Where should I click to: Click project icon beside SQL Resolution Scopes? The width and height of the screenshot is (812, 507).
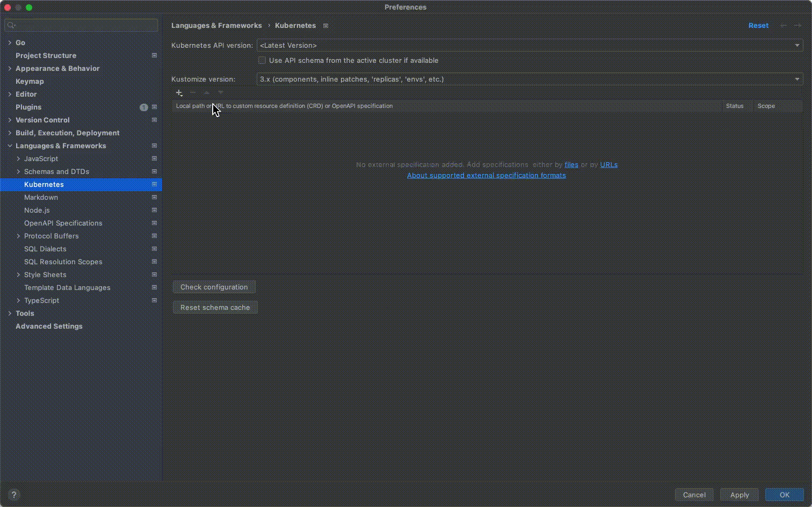pyautogui.click(x=154, y=262)
